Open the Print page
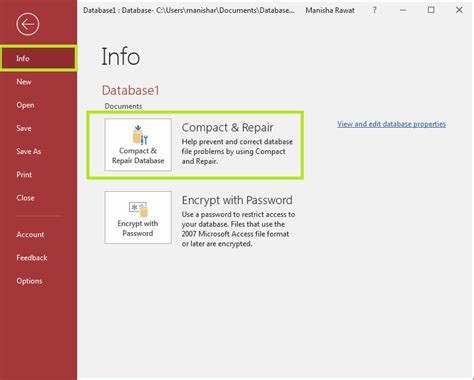Viewport: 474px width, 380px height. pos(24,175)
